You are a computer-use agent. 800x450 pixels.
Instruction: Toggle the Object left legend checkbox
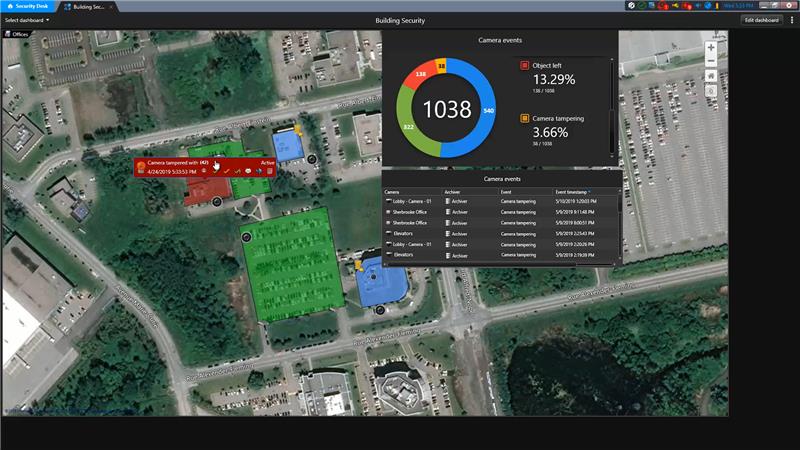(x=524, y=66)
